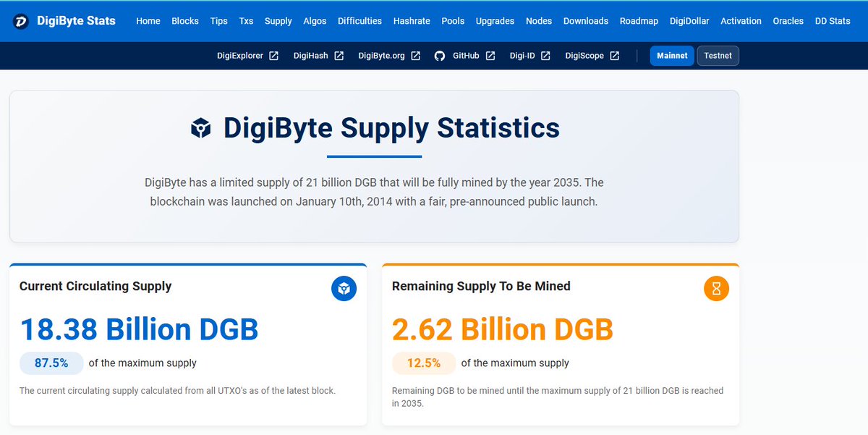
Task: Switch network to Mainnet
Action: pos(672,56)
